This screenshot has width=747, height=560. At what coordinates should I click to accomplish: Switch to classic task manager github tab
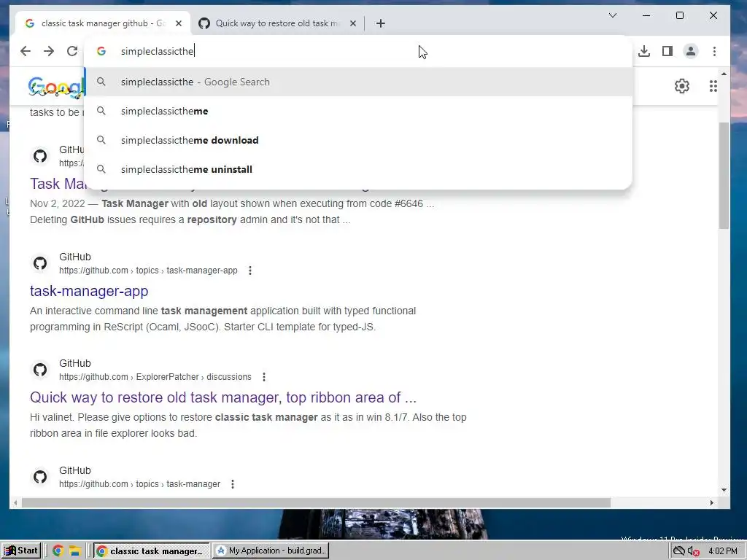tap(103, 23)
